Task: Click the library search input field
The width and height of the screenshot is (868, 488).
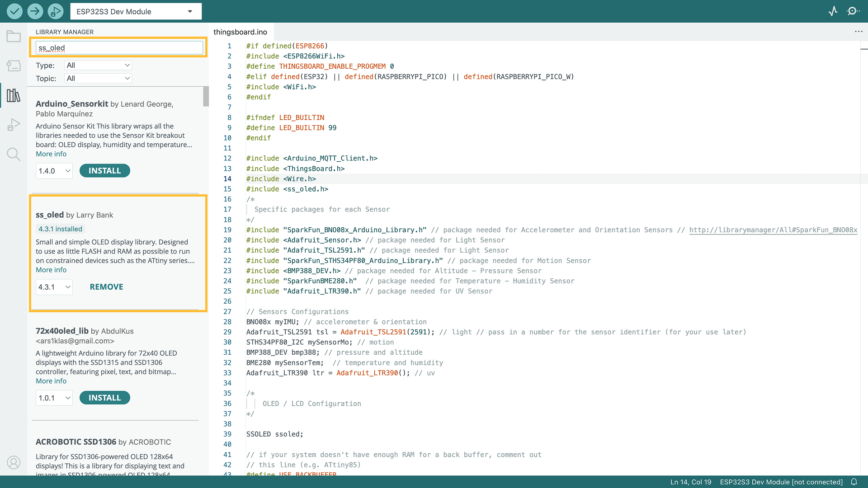Action: (x=119, y=48)
